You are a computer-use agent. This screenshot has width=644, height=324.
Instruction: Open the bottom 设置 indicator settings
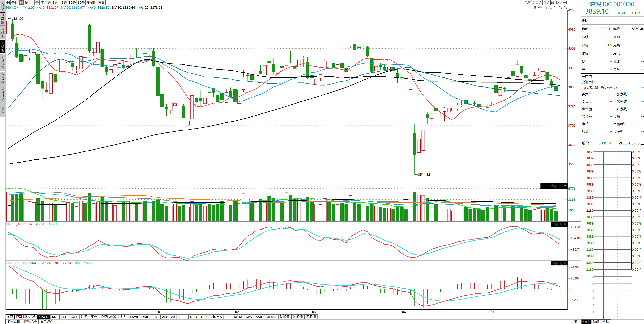pyautogui.click(x=10, y=317)
